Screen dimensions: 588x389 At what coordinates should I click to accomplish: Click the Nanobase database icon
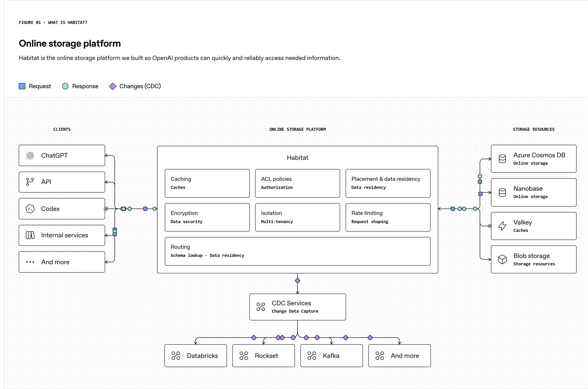(x=502, y=192)
